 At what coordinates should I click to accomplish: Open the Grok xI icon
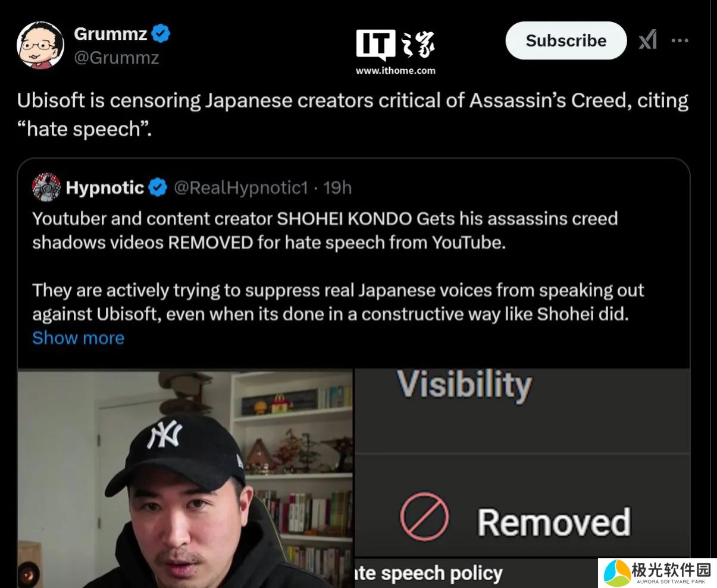point(648,40)
